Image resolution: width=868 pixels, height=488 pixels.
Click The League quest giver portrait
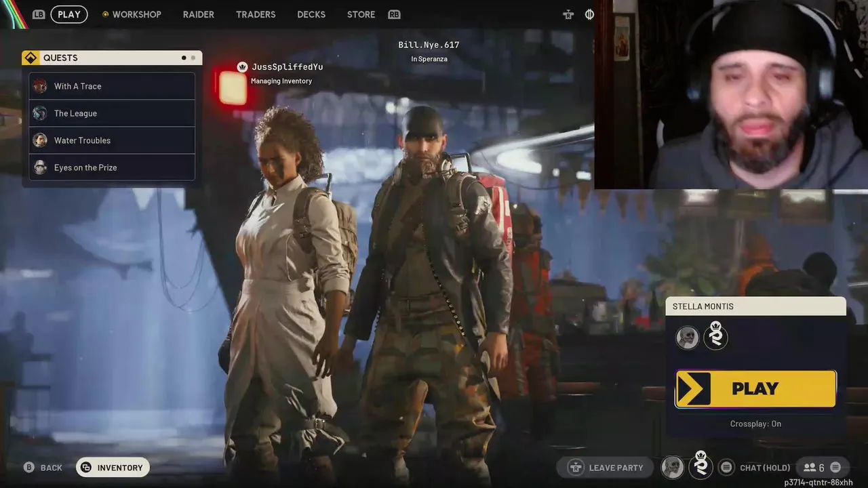[40, 113]
